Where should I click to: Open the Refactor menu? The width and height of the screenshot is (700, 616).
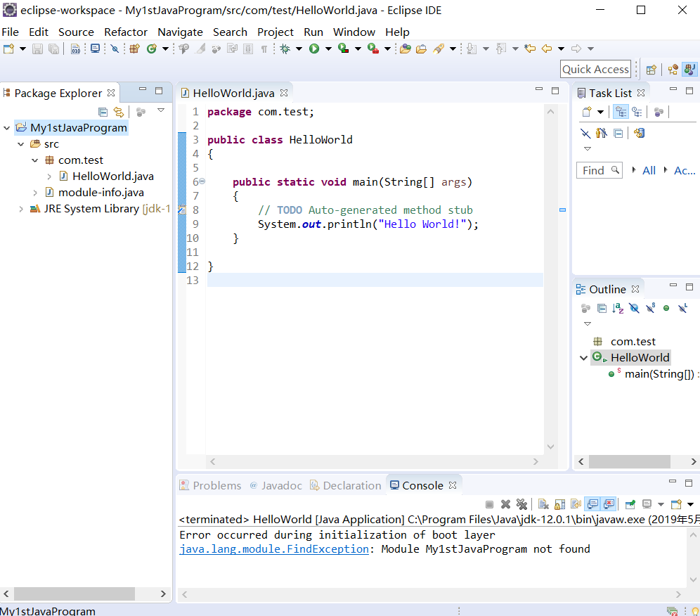click(125, 32)
